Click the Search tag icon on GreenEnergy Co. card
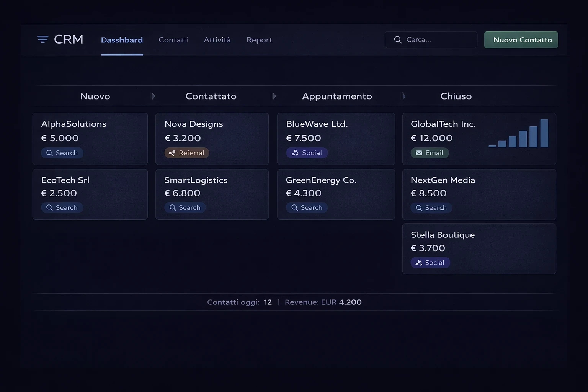Viewport: 588px width, 392px height. (x=294, y=208)
